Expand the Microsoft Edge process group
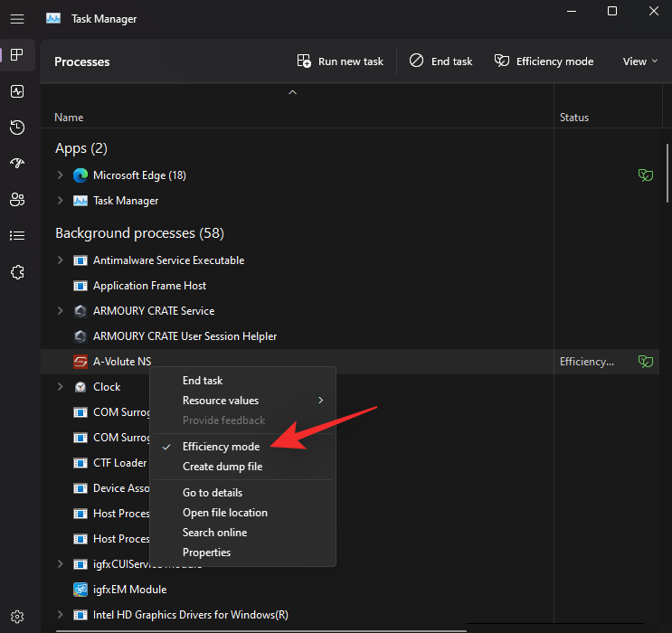The width and height of the screenshot is (672, 633). [x=61, y=175]
